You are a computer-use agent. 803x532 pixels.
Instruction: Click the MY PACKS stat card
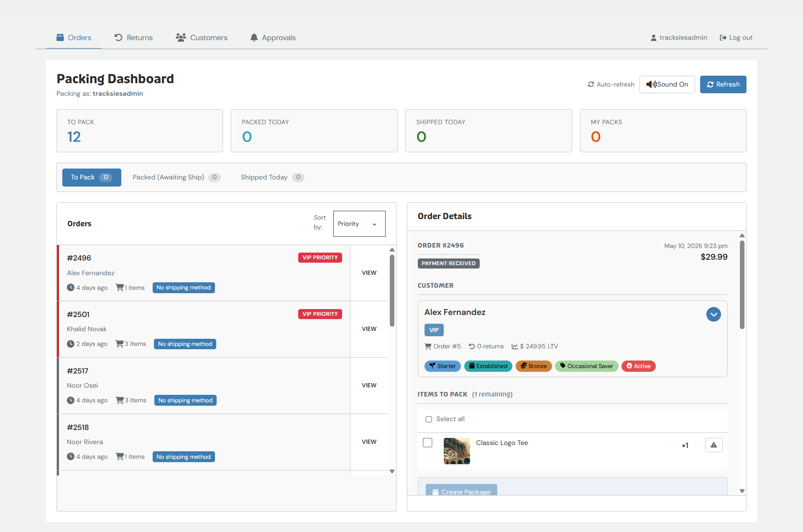tap(663, 130)
